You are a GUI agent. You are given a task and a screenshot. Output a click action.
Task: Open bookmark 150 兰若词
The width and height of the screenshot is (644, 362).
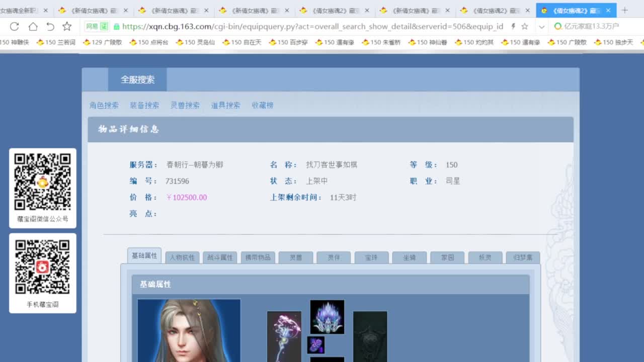56,43
